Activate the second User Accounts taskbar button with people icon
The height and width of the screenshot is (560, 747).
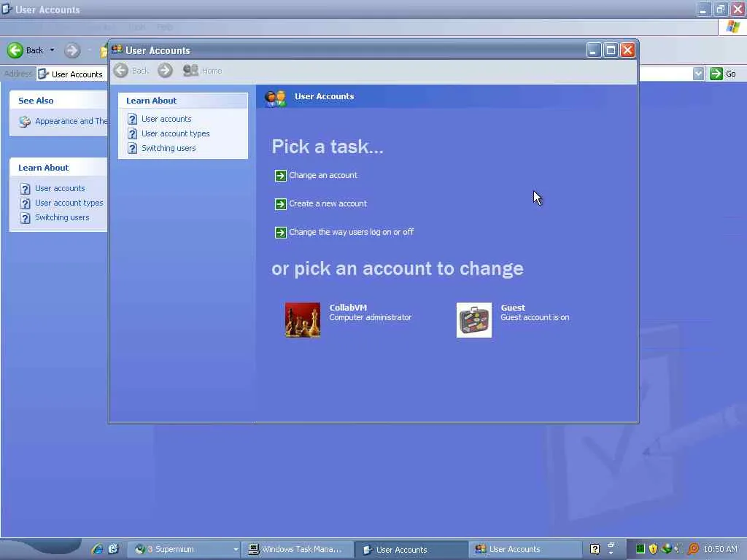(x=525, y=549)
